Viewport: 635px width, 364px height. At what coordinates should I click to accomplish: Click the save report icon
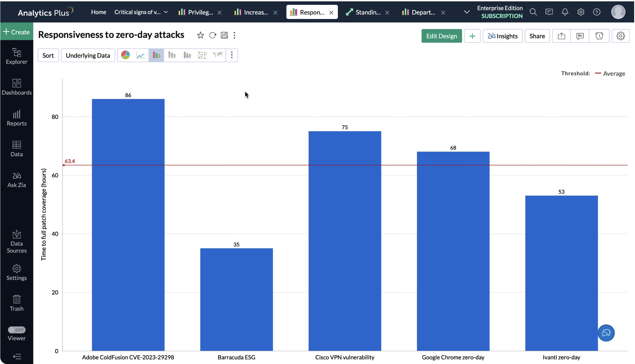[224, 35]
